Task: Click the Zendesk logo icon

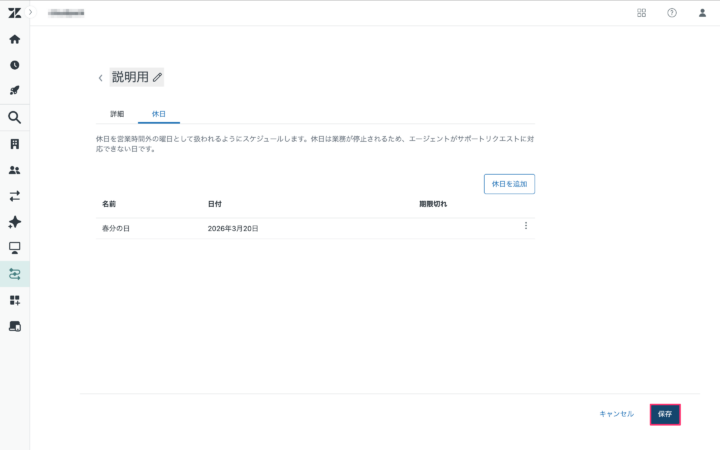Action: click(14, 12)
